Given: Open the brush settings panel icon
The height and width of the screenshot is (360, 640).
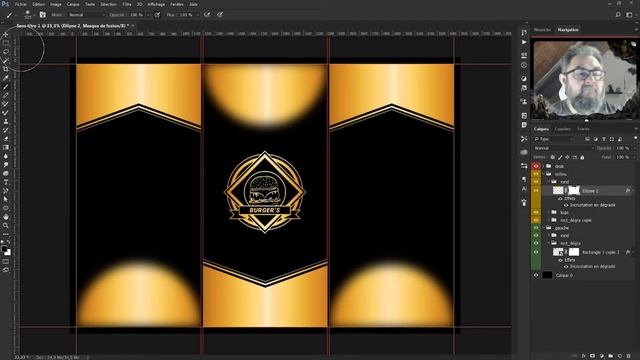Looking at the screenshot, I should pyautogui.click(x=42, y=15).
